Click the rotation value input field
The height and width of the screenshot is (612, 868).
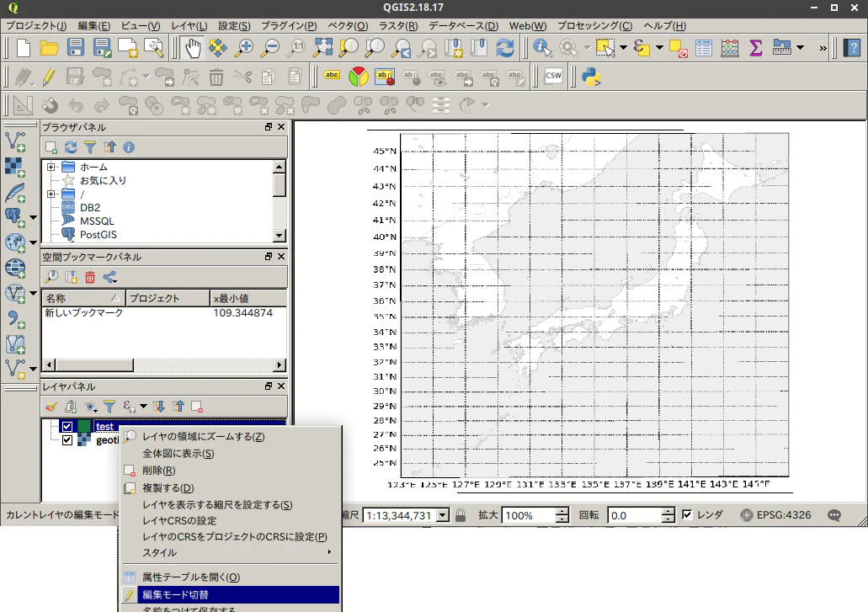click(x=635, y=516)
